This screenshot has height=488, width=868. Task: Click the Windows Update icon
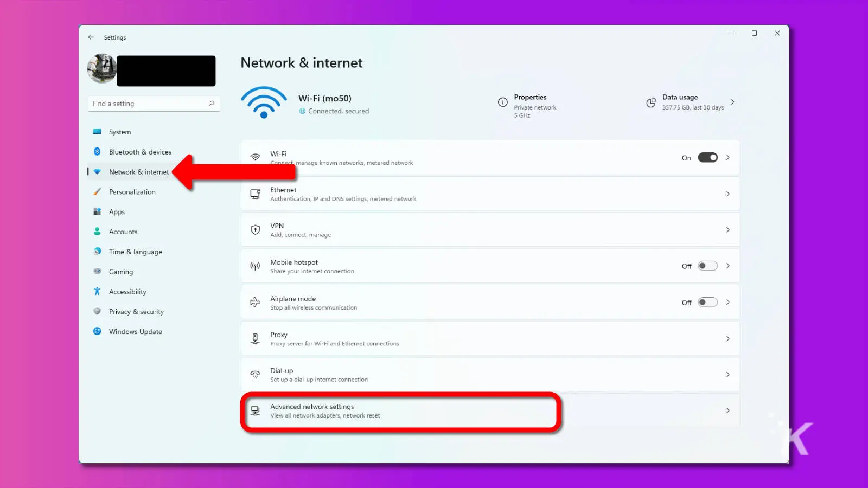tap(97, 331)
